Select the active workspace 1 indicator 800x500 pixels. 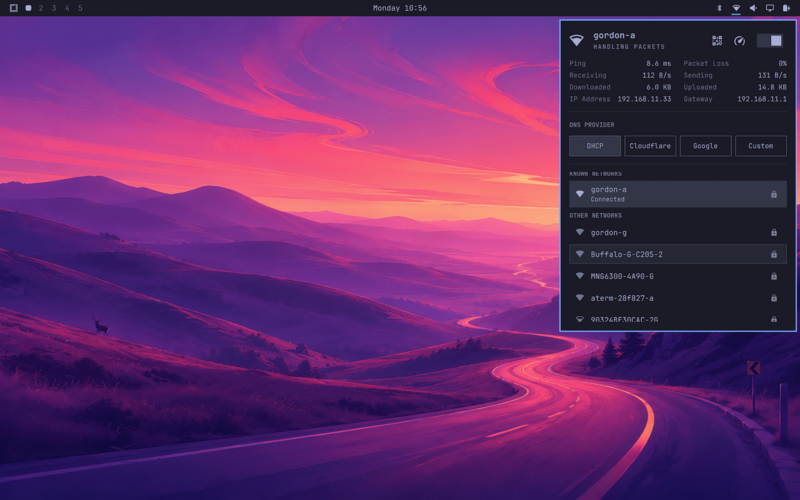pyautogui.click(x=29, y=8)
